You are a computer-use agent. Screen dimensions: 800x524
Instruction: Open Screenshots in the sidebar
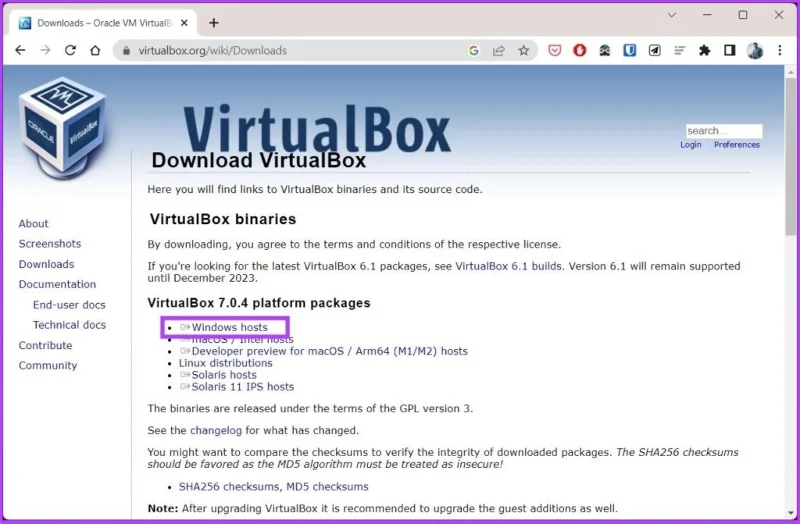click(49, 244)
